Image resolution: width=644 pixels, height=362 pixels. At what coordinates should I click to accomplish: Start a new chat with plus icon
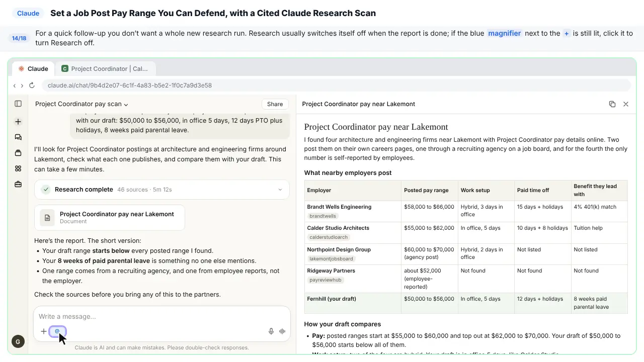pyautogui.click(x=18, y=122)
